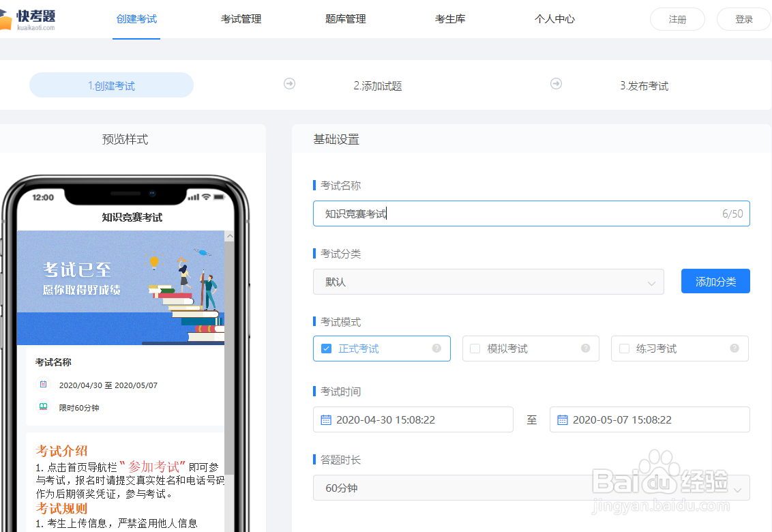Click chevron arrow of 默认 category dropdown
The image size is (772, 532).
(x=651, y=283)
